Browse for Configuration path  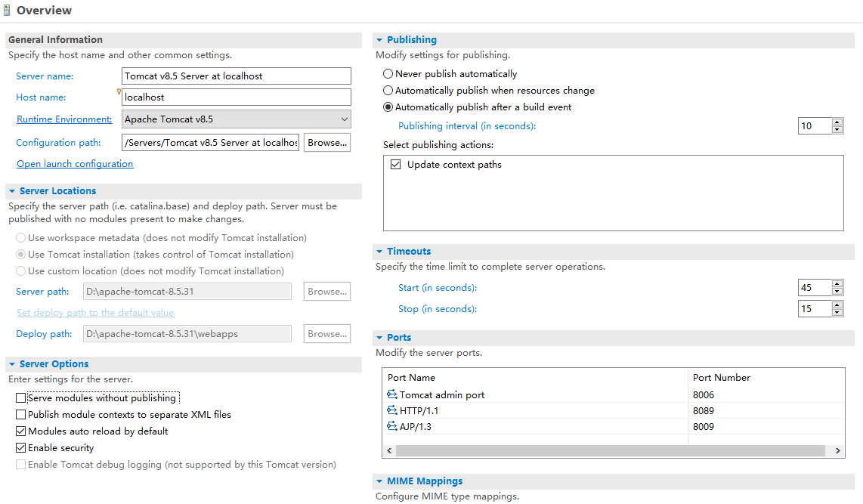point(327,143)
